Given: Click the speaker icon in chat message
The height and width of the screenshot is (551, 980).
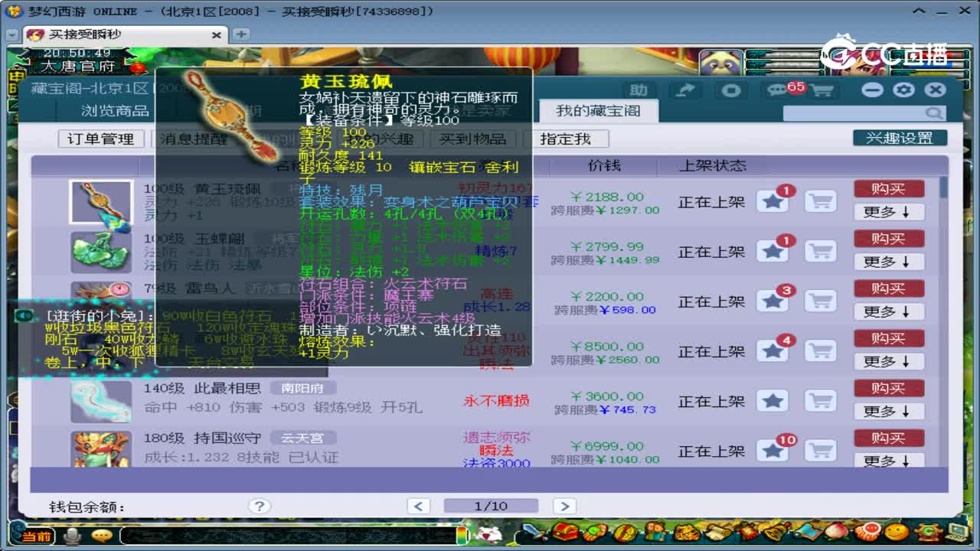Looking at the screenshot, I should [x=24, y=315].
